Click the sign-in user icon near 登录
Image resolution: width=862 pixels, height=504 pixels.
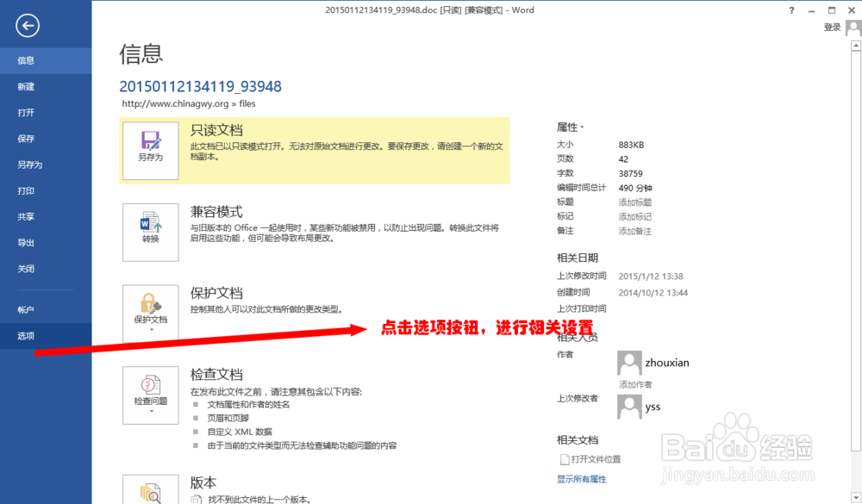pos(853,27)
